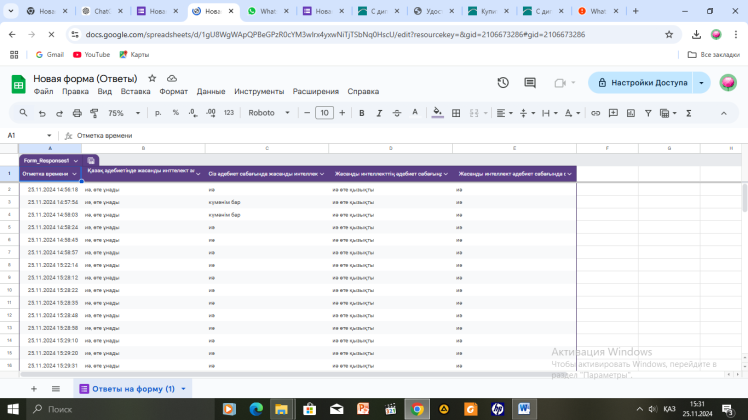Click the font size field showing 10
The image size is (748, 420).
click(x=324, y=113)
